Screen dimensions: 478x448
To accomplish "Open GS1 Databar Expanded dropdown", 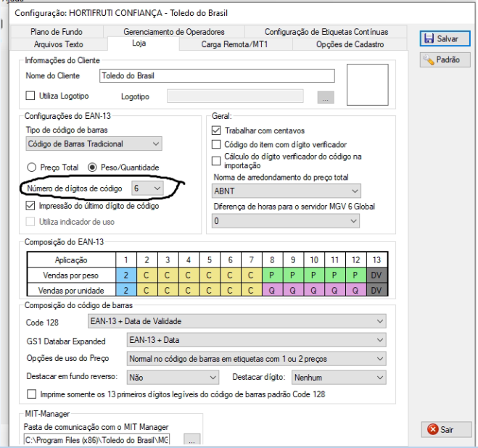I will tap(256, 340).
